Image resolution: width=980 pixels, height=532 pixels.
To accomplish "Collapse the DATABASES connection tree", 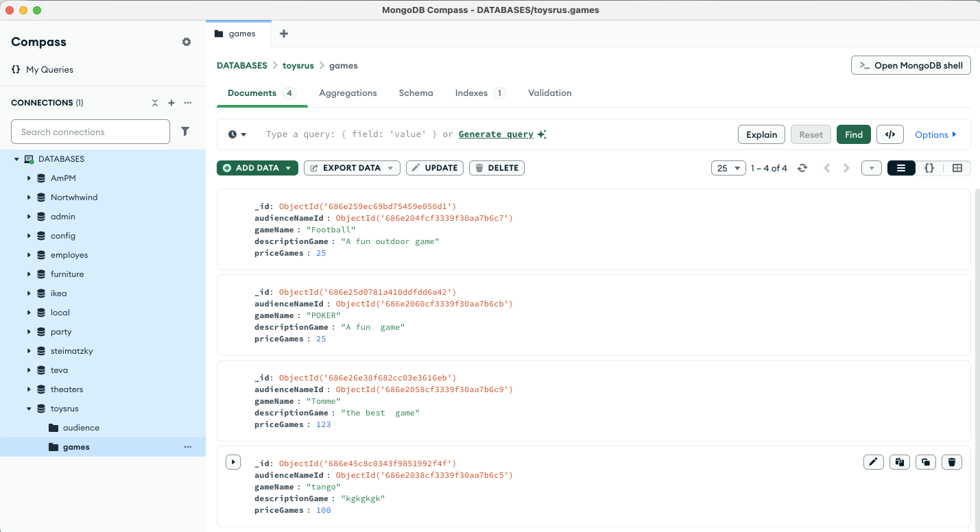I will [16, 159].
